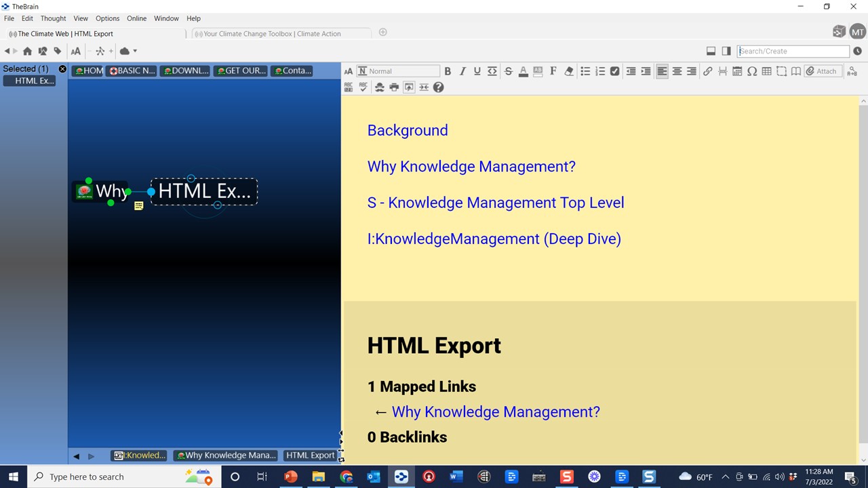Open the tags icon in toolbar
Screen dimensions: 868x488
click(58, 51)
